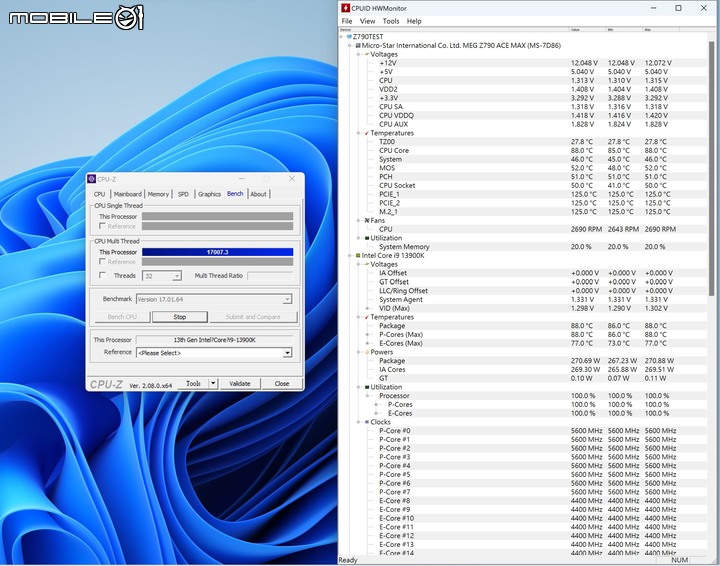Viewport: 720px width, 566px height.
Task: Select the P-Core #0 clock row
Action: [537, 431]
